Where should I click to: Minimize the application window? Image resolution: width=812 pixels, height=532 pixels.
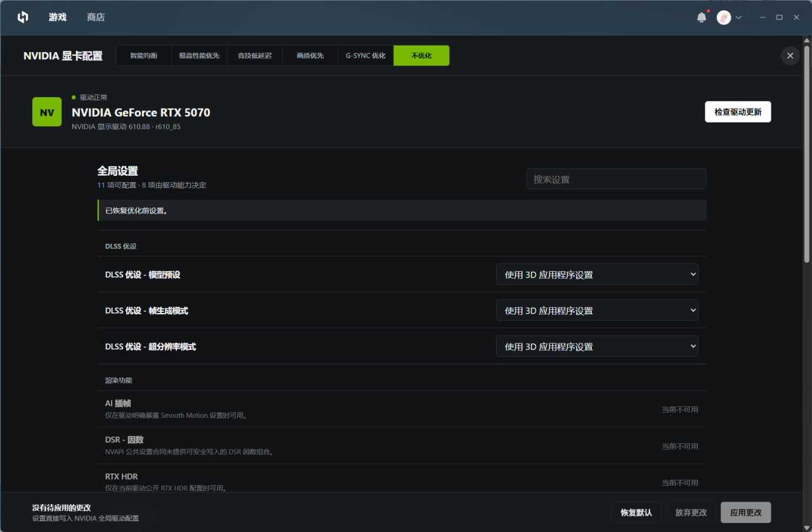point(763,17)
